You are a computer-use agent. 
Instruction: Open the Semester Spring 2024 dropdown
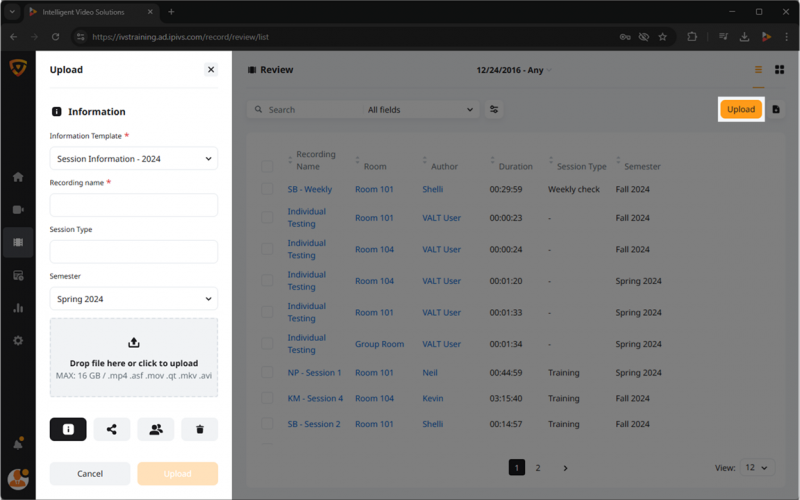134,299
